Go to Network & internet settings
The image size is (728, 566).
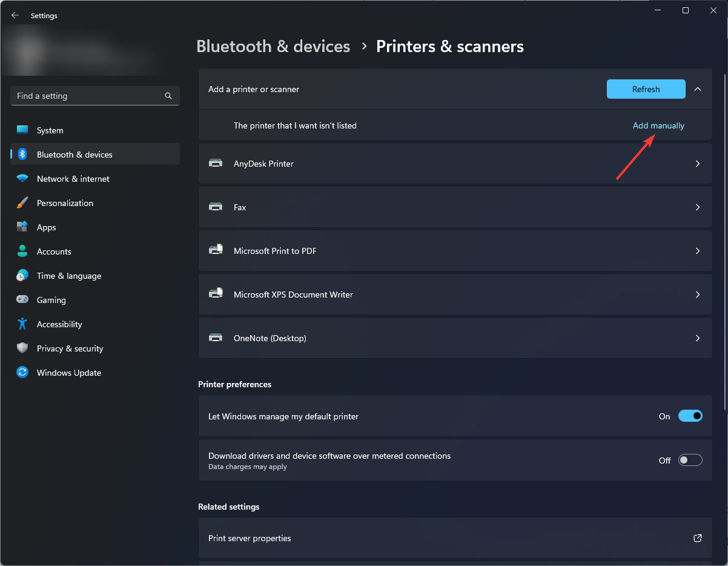95,179
